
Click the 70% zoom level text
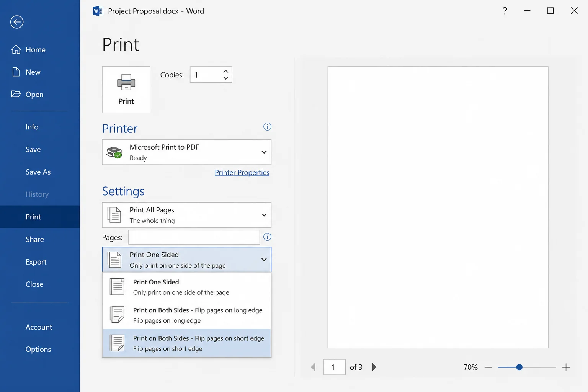(x=470, y=367)
